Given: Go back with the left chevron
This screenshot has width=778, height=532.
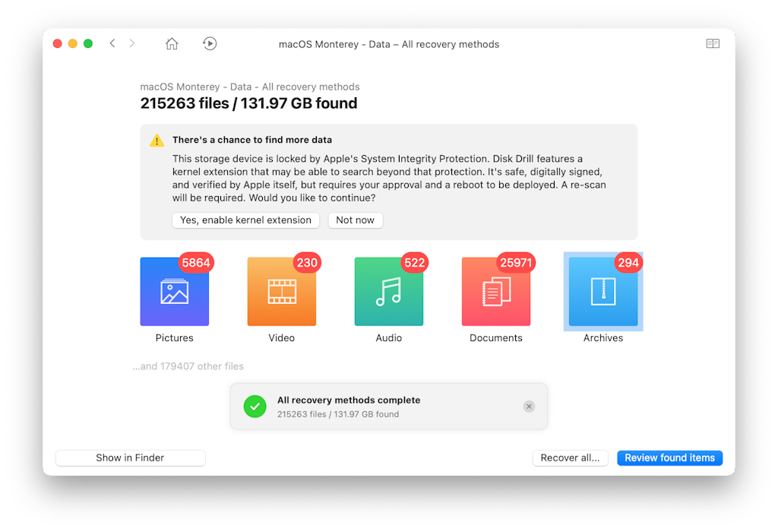Looking at the screenshot, I should point(112,43).
